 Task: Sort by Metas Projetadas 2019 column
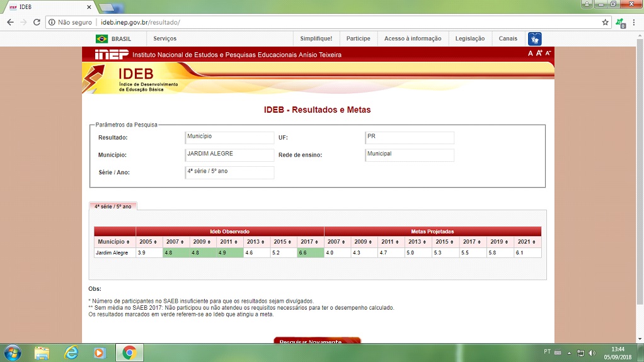[x=500, y=242]
